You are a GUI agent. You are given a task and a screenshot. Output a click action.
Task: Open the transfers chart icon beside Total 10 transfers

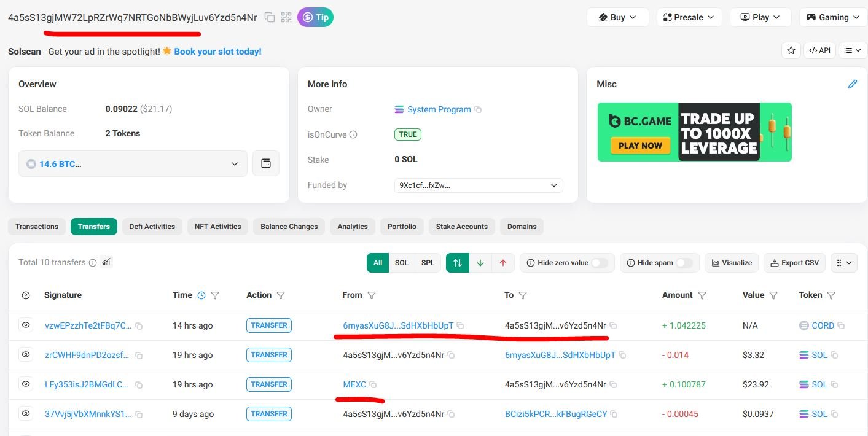point(106,262)
